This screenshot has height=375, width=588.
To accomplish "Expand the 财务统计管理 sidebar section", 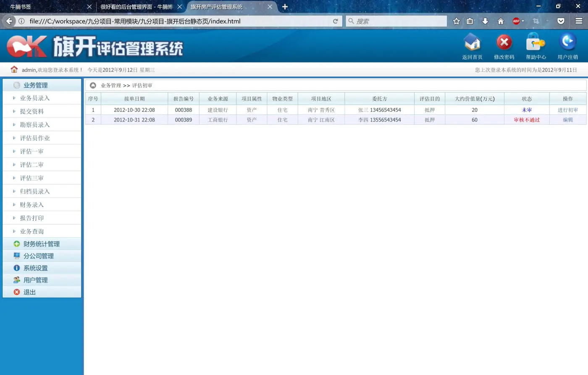I will coord(42,244).
